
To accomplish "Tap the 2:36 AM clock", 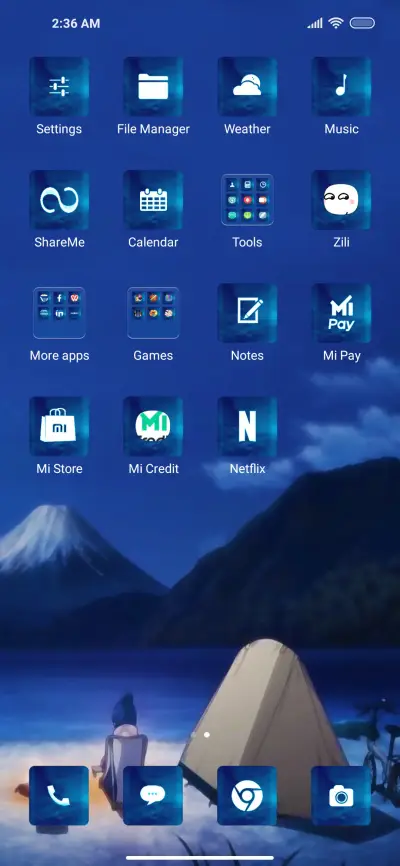I will 76,23.
